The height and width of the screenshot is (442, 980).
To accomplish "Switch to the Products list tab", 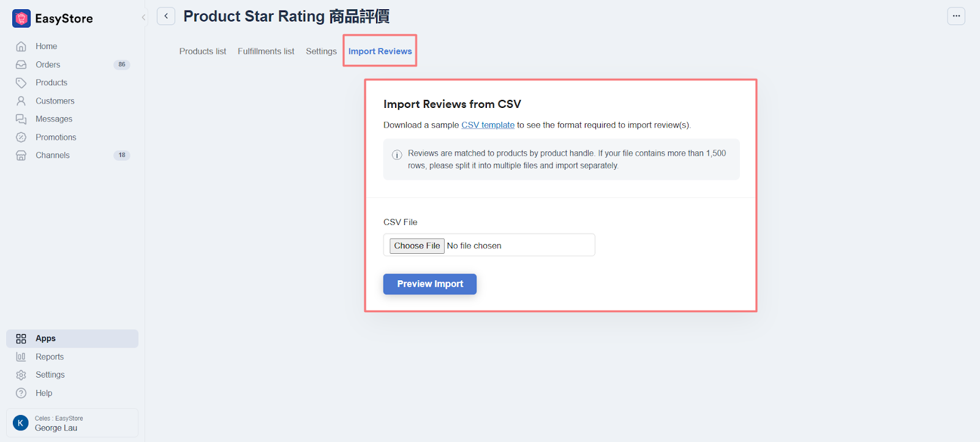I will point(203,51).
